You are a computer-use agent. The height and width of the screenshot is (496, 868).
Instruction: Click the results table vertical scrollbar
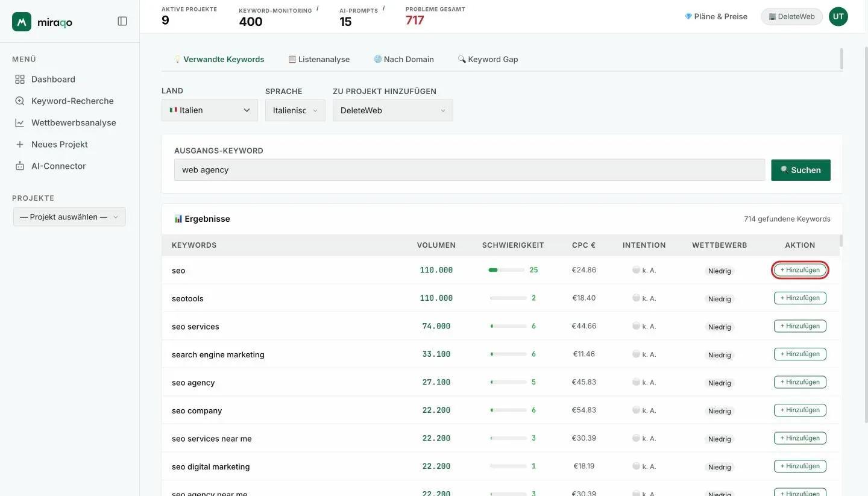841,240
